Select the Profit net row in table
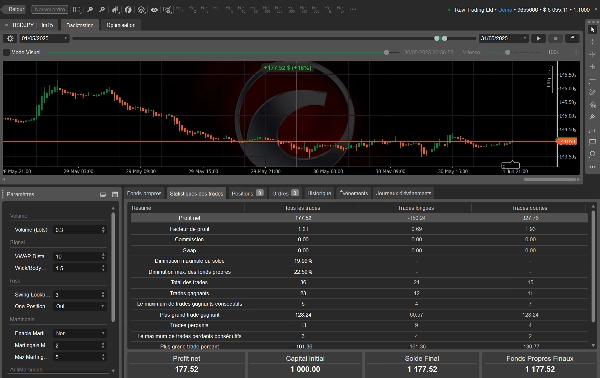Screen dimensions: 600x378 (x=359, y=218)
